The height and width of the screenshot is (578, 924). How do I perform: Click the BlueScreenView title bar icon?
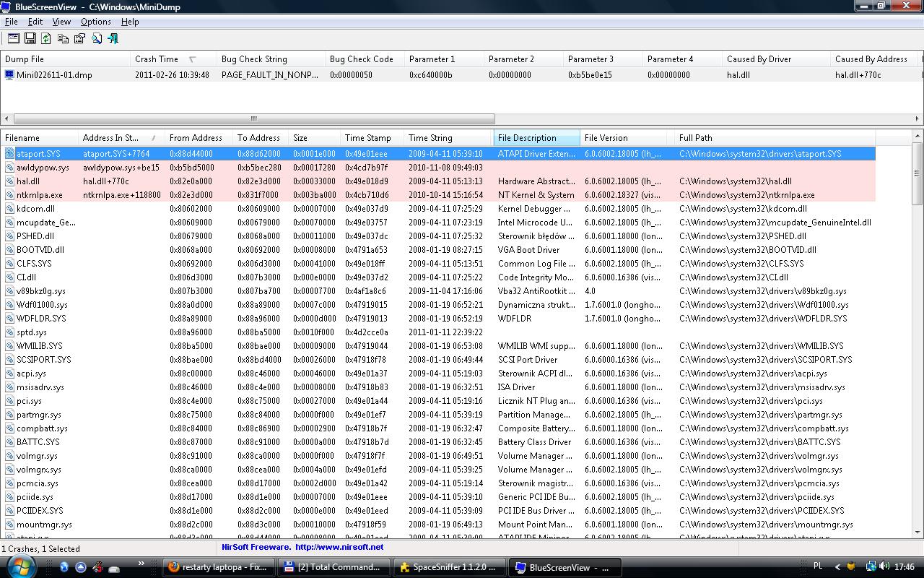click(x=6, y=7)
